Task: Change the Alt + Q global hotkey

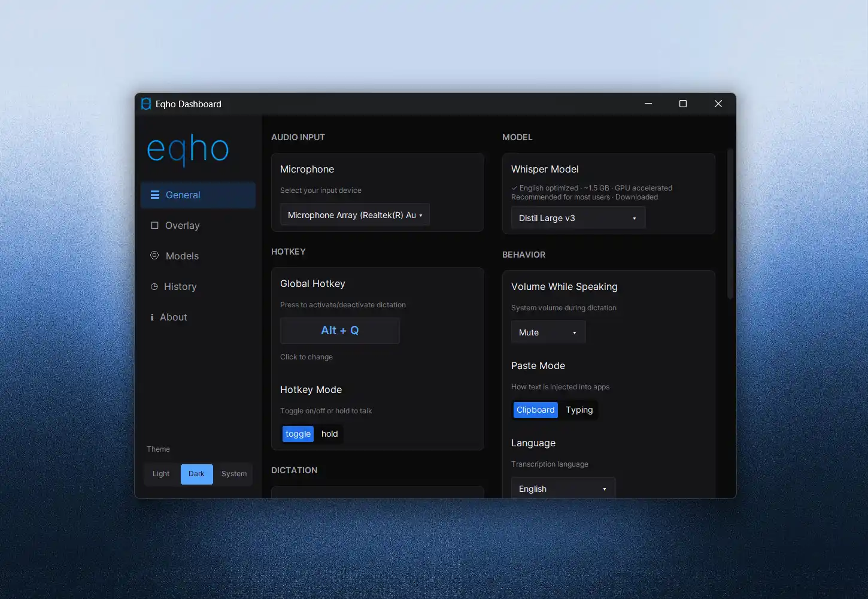Action: point(340,331)
